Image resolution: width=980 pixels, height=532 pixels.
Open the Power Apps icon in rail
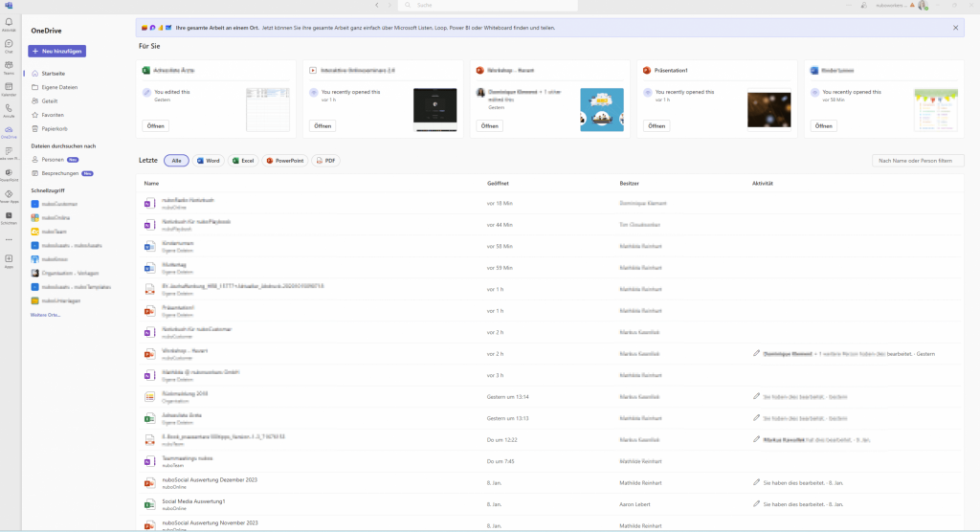tap(9, 195)
